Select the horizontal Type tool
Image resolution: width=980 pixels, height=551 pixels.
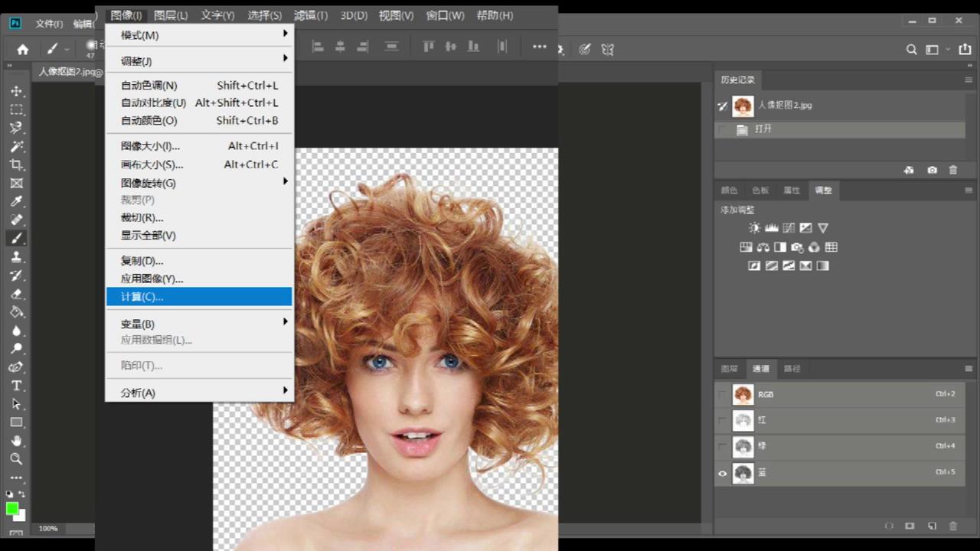[16, 386]
